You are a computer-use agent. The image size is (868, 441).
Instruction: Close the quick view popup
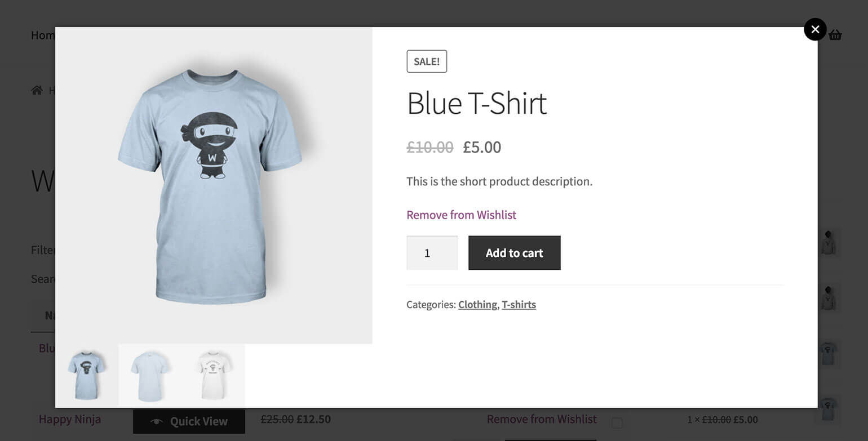(x=815, y=29)
